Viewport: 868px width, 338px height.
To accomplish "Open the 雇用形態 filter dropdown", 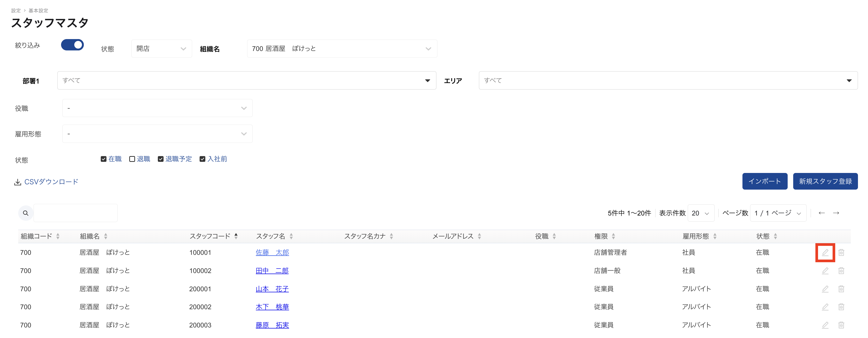I will [x=157, y=134].
